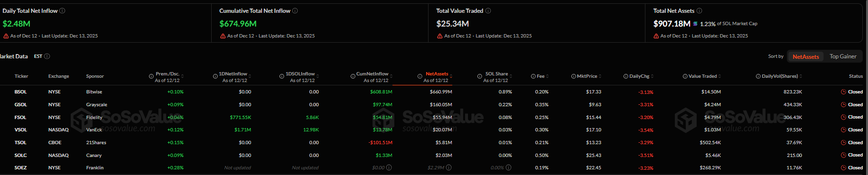Click the 823.23K daily volume value

pyautogui.click(x=793, y=92)
